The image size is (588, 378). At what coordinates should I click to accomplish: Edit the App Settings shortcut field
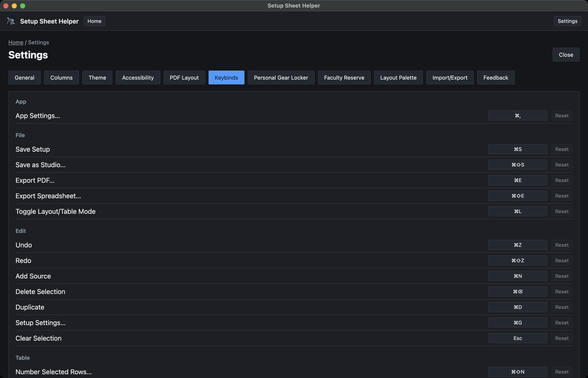click(x=518, y=116)
